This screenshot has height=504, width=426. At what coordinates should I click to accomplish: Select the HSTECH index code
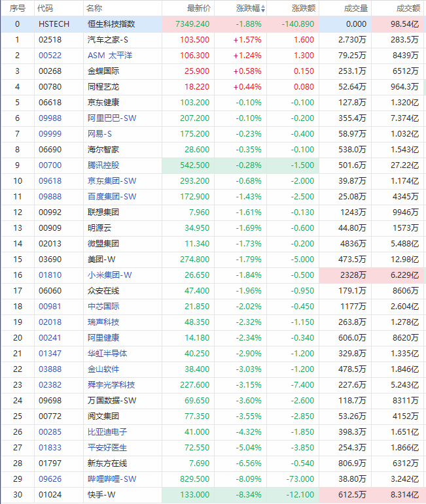pos(54,24)
